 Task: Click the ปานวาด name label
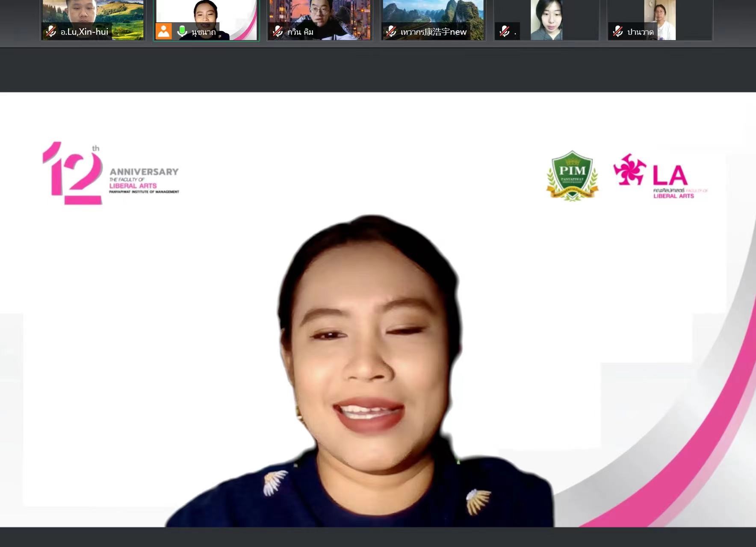pos(640,32)
